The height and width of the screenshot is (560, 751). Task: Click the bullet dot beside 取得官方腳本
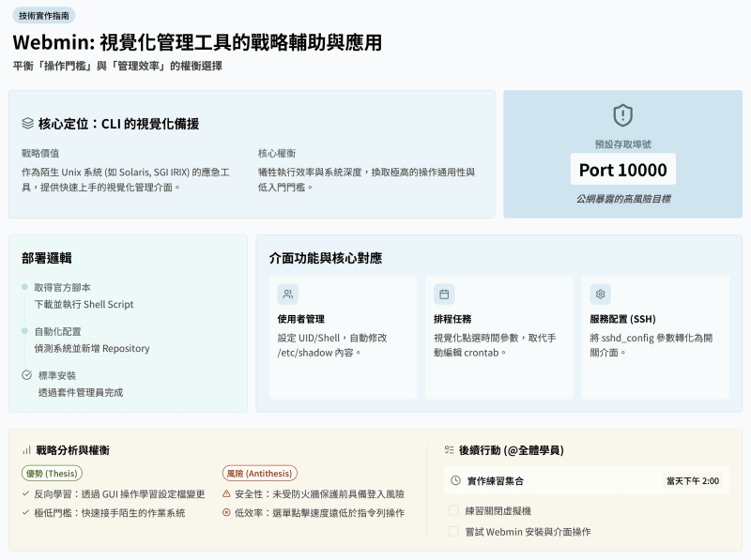coord(24,287)
